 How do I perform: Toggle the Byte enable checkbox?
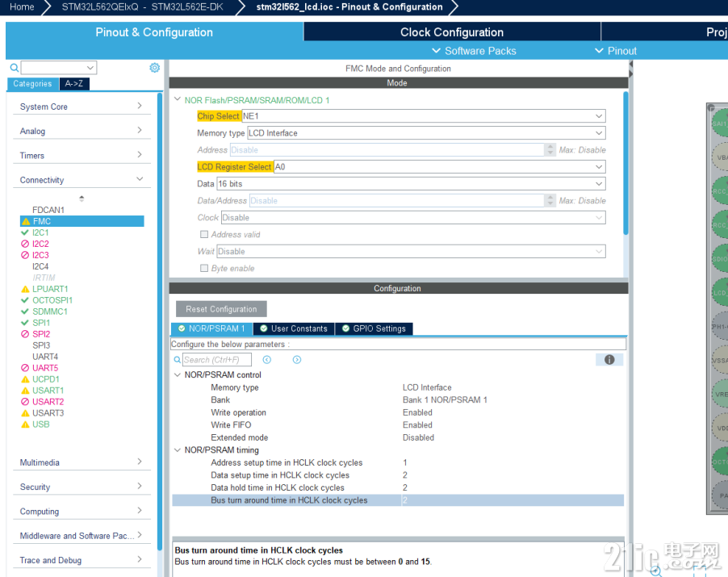[204, 268]
